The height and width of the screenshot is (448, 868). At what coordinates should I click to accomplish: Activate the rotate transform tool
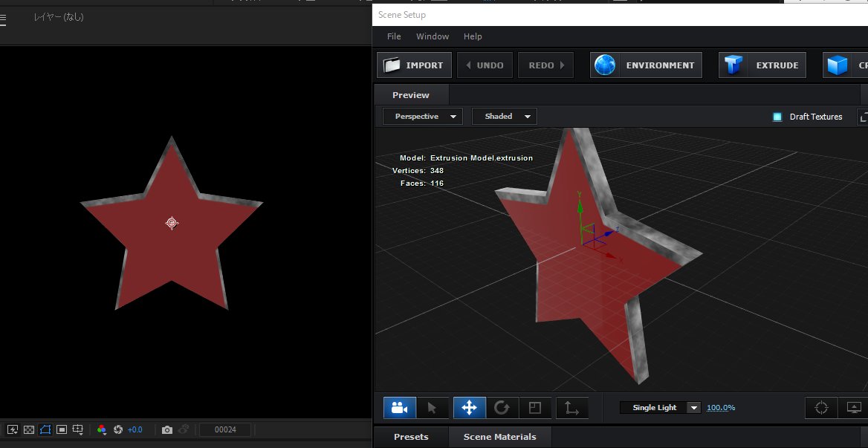pyautogui.click(x=502, y=407)
